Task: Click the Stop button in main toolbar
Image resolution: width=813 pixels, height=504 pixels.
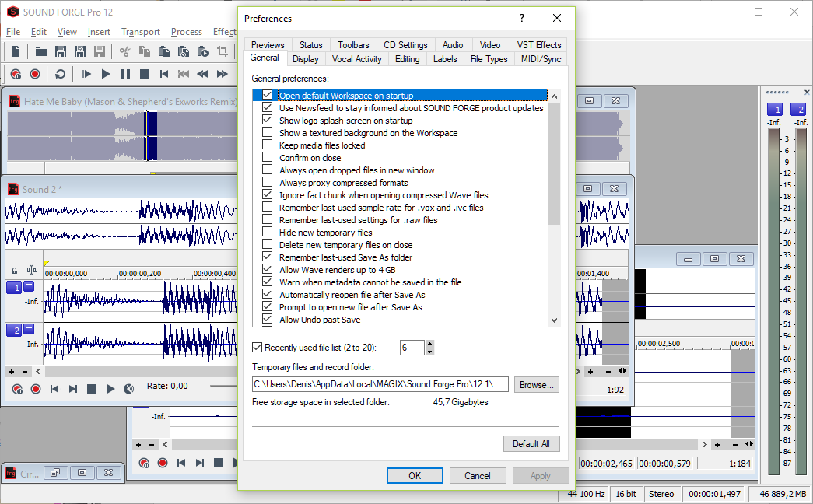Action: point(145,74)
